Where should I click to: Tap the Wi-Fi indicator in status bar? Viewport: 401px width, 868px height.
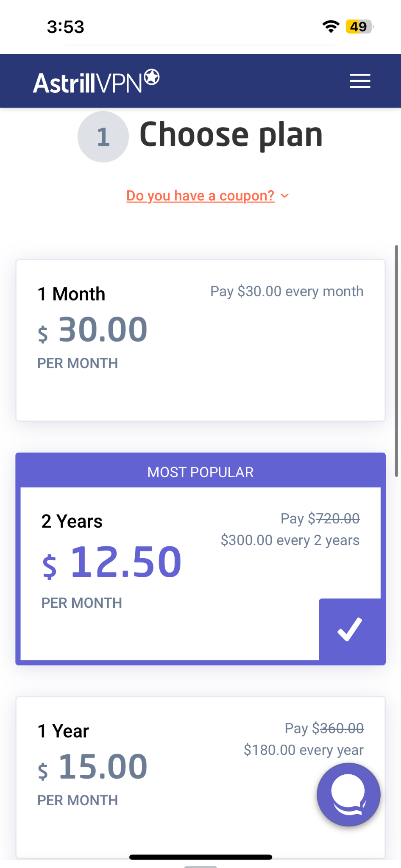[331, 26]
